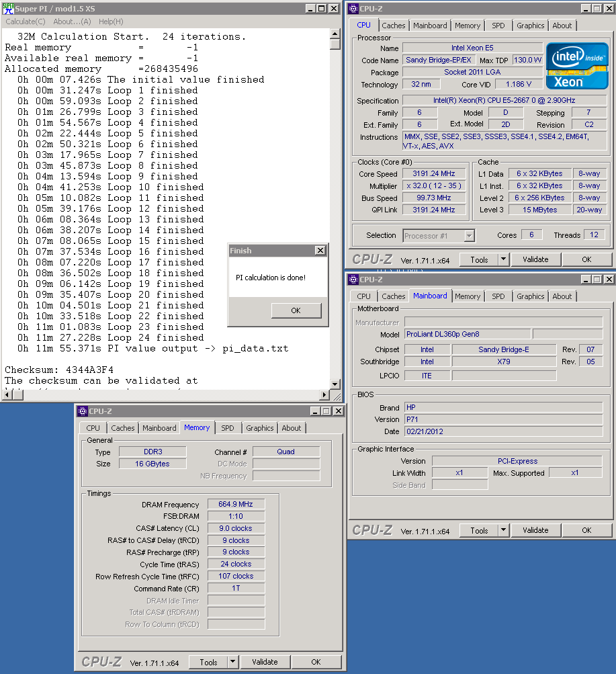Select Mainboard tab in Memory CPU-Z window
This screenshot has height=674, width=616.
coord(159,428)
